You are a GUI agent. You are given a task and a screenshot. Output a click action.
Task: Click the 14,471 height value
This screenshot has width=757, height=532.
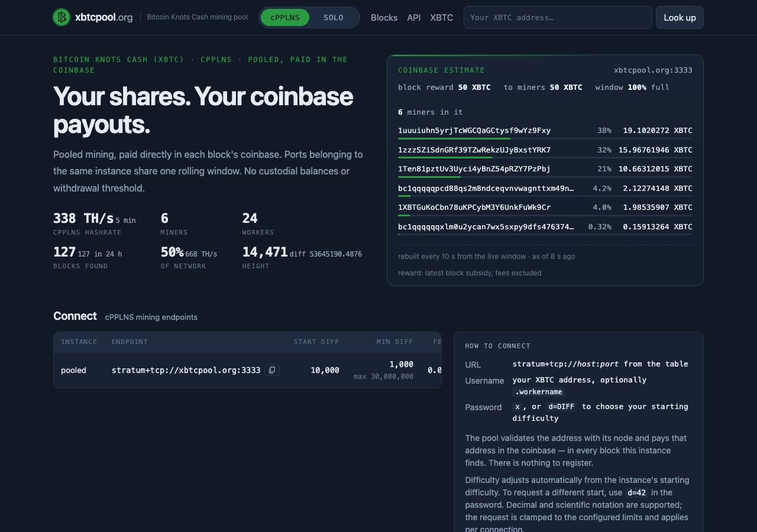pos(265,252)
